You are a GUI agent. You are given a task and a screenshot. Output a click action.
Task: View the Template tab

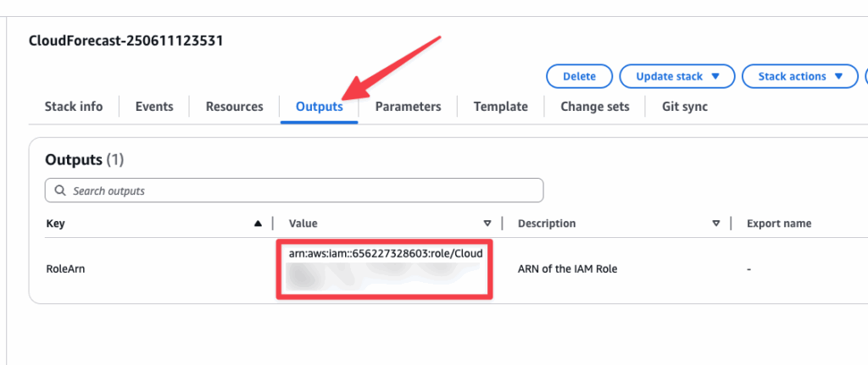(500, 107)
